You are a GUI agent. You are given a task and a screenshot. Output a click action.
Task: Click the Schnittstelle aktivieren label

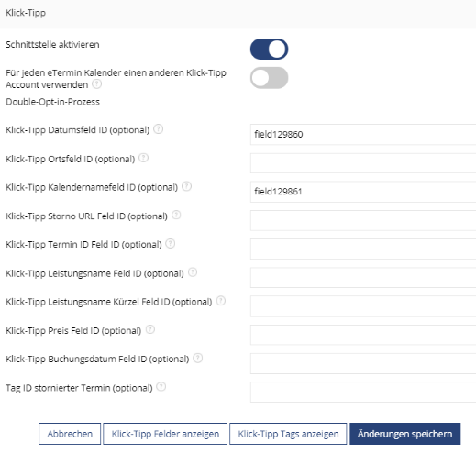(x=52, y=44)
